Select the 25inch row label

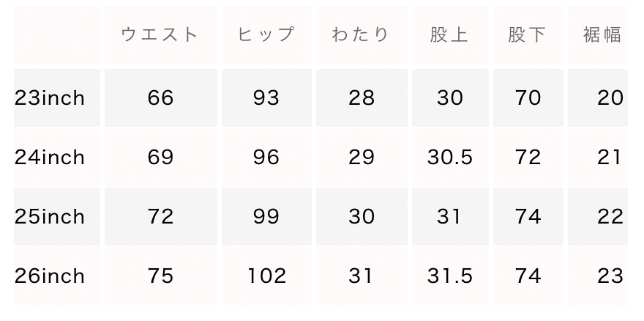[50, 217]
